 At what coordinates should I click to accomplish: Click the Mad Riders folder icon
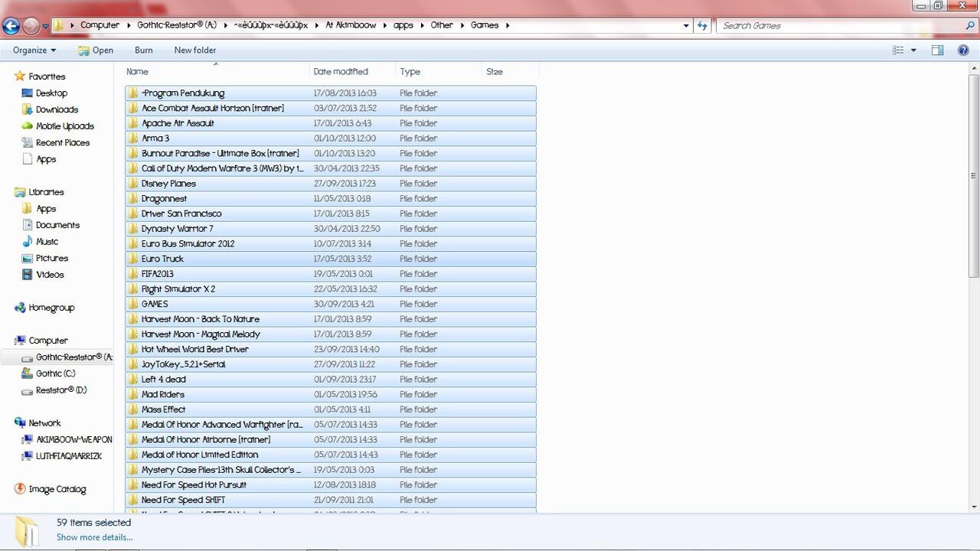coord(133,395)
